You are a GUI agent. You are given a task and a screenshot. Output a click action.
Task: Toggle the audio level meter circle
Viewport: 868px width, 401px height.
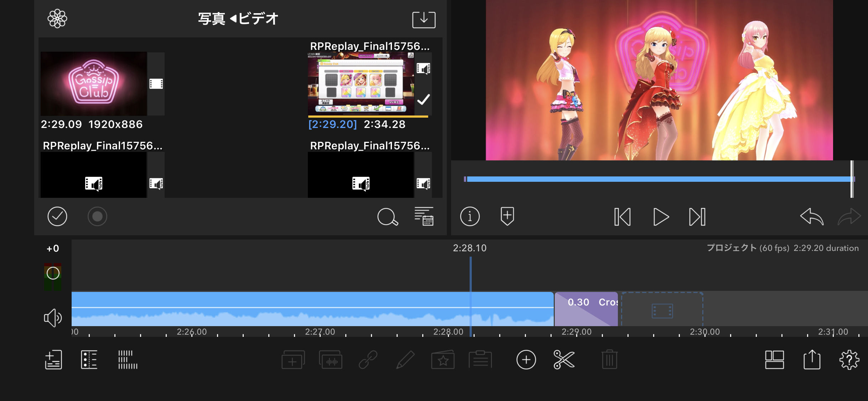pyautogui.click(x=53, y=274)
